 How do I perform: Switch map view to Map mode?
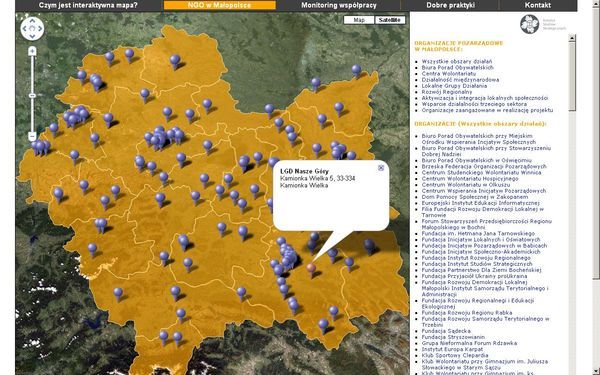pos(359,20)
